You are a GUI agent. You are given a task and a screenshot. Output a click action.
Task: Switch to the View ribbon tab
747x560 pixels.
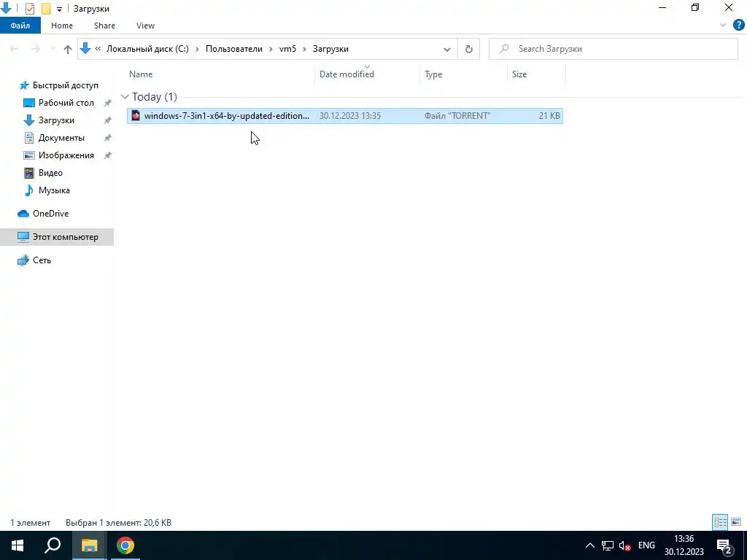145,26
